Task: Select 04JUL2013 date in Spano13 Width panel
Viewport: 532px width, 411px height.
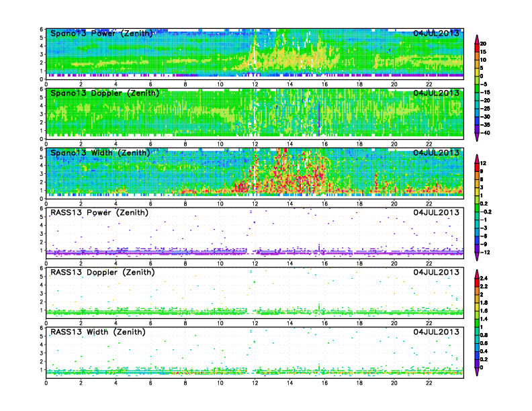Action: [x=436, y=152]
